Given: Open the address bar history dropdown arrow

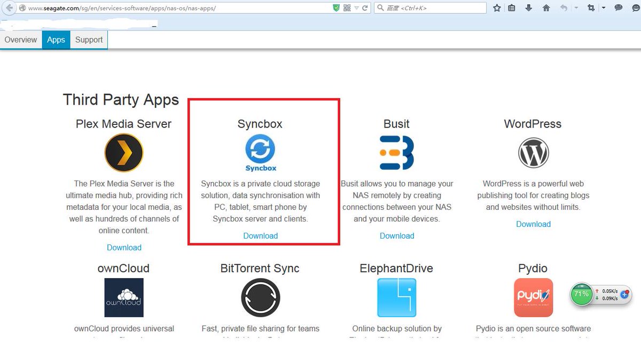Looking at the screenshot, I should pos(356,9).
